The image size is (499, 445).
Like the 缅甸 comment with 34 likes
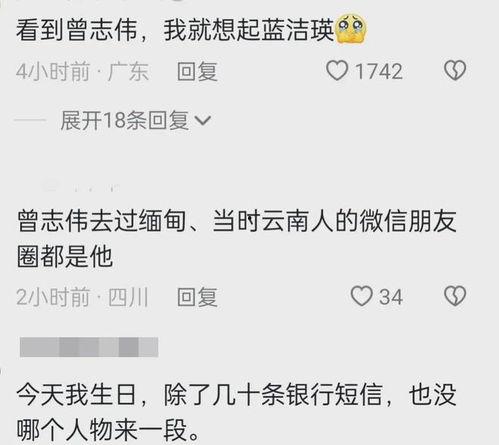(x=361, y=296)
